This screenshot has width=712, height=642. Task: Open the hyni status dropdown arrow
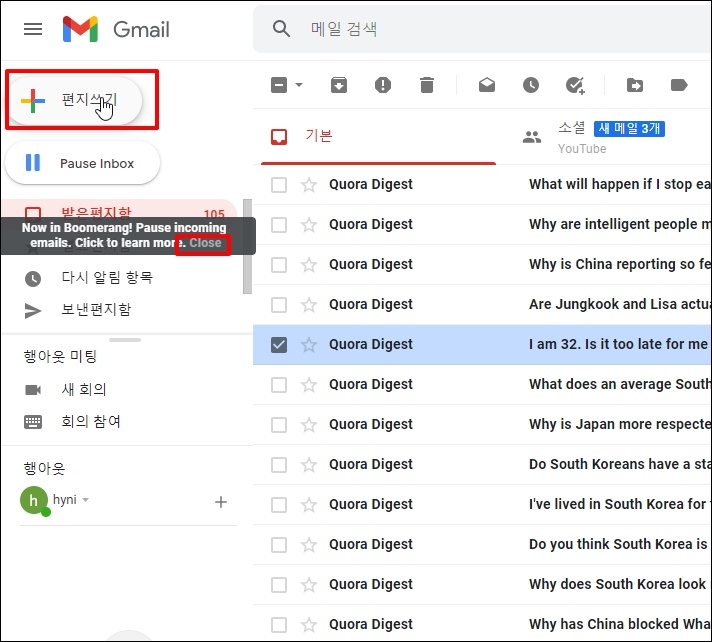(85, 500)
